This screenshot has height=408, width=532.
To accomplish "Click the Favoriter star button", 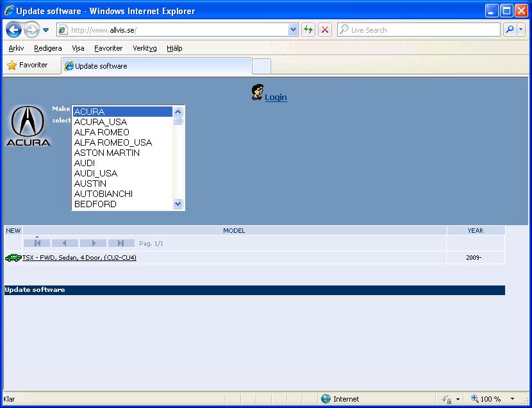I will [x=28, y=65].
